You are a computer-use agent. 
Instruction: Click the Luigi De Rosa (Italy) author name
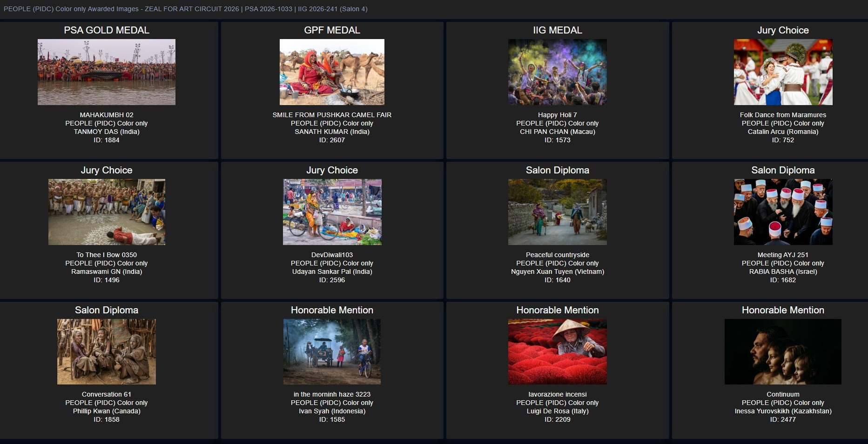[x=557, y=411]
